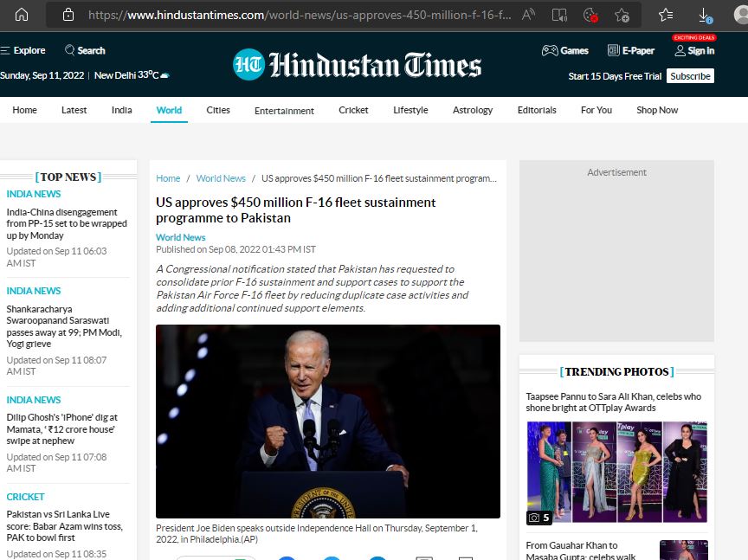The width and height of the screenshot is (748, 560).
Task: Add this page to favorites with star-plus icon
Action: click(622, 15)
